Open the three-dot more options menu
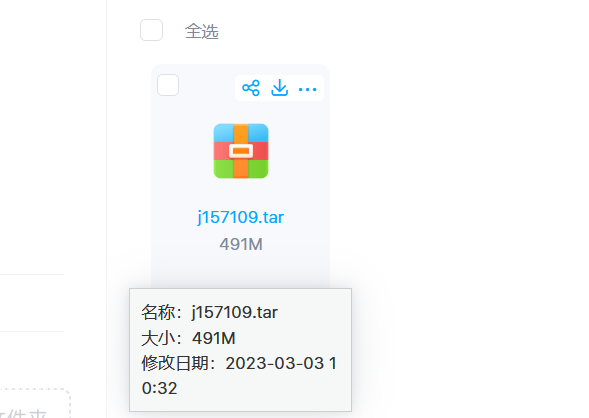Image resolution: width=589 pixels, height=418 pixels. 308,89
